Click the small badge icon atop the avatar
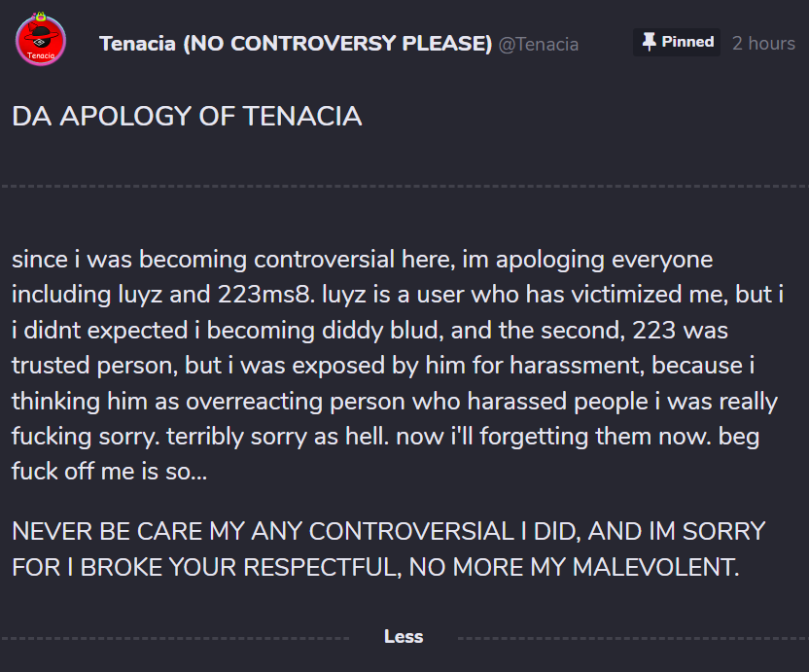Image resolution: width=809 pixels, height=672 pixels. [x=41, y=17]
